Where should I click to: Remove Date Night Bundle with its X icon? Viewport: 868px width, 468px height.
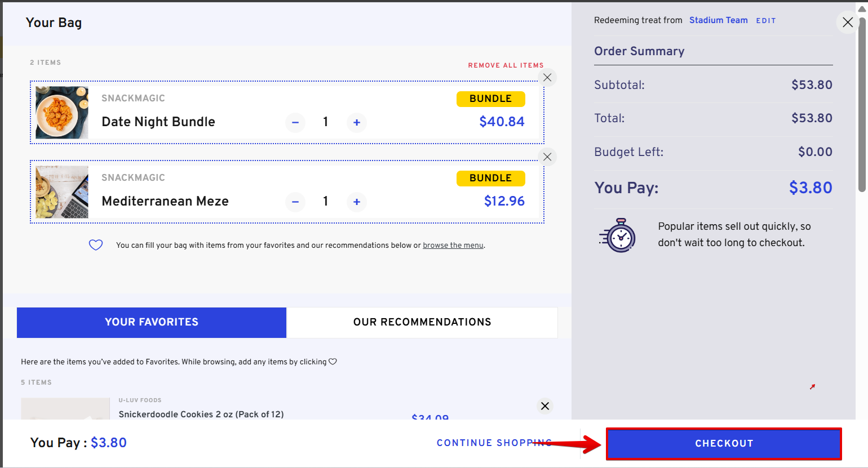pyautogui.click(x=547, y=78)
